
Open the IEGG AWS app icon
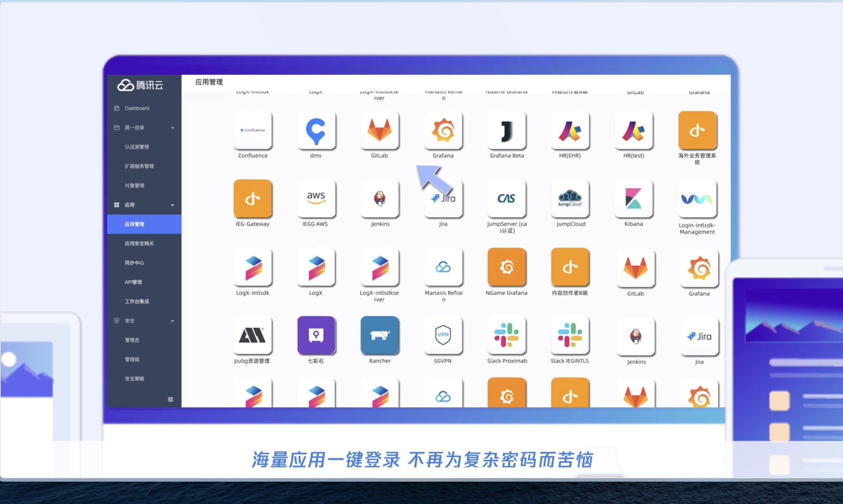[316, 199]
